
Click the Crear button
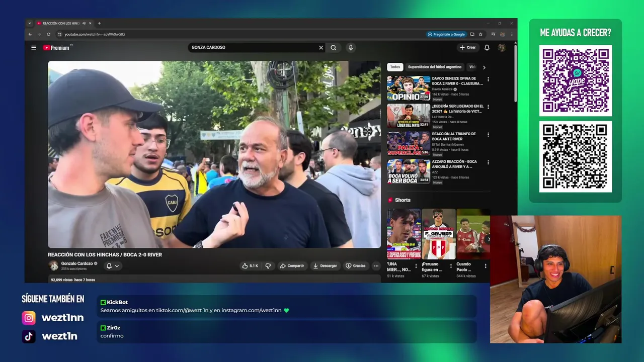[x=467, y=48]
